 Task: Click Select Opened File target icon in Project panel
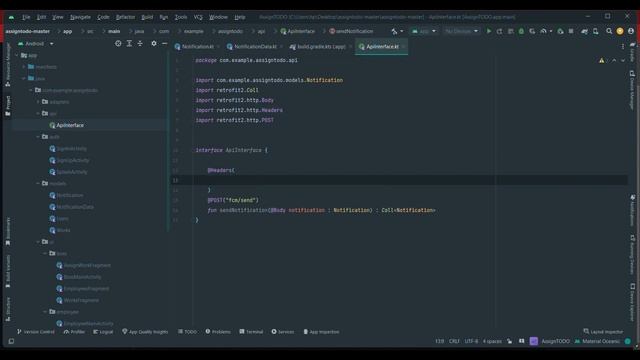[x=118, y=43]
